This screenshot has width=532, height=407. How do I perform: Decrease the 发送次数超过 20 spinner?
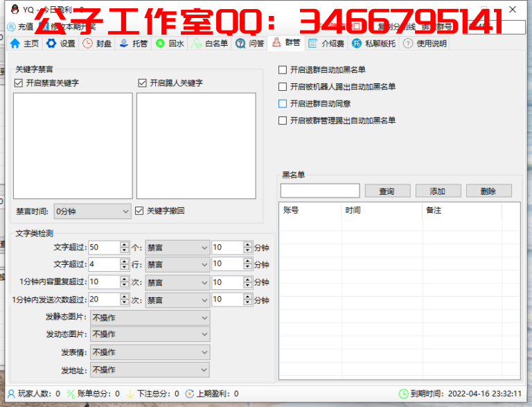pos(125,303)
